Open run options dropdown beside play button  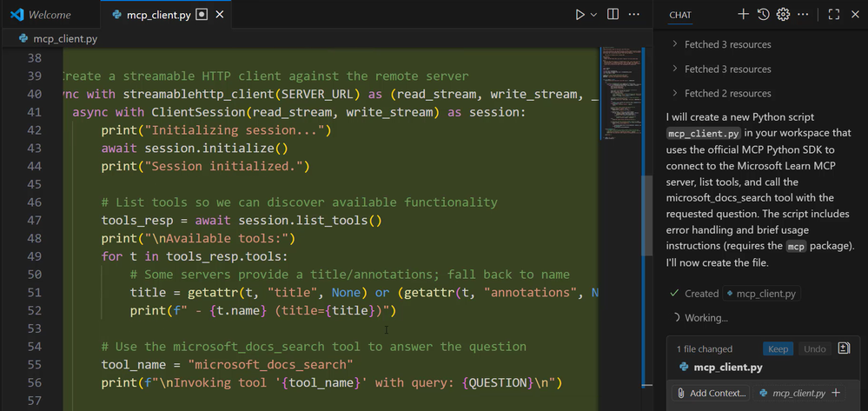594,15
